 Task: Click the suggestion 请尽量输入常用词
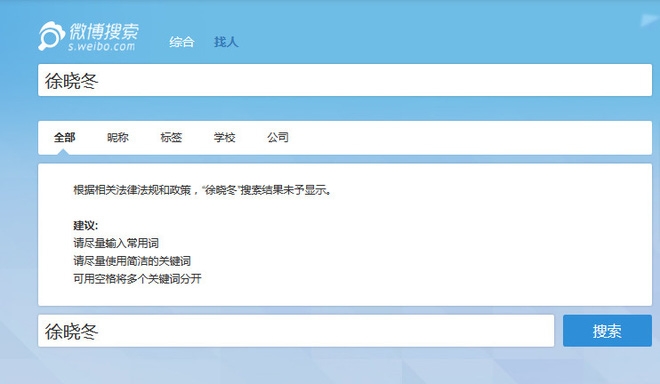(x=116, y=243)
